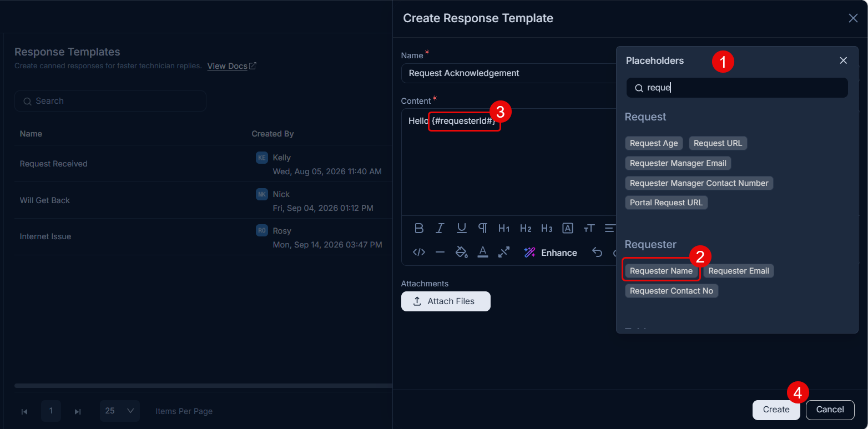Open the font size tool
Image resolution: width=868 pixels, height=429 pixels.
pos(589,228)
